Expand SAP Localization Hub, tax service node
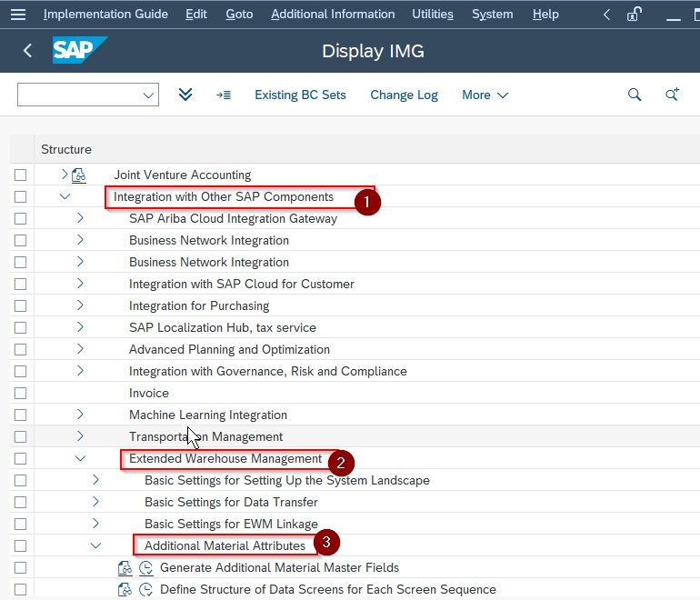 pyautogui.click(x=80, y=326)
